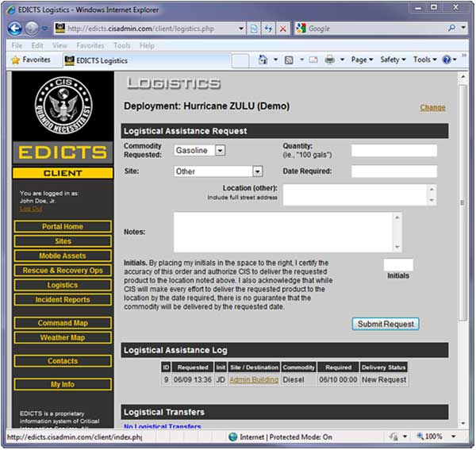
Task: Click the Internet zone globe icon
Action: point(232,437)
